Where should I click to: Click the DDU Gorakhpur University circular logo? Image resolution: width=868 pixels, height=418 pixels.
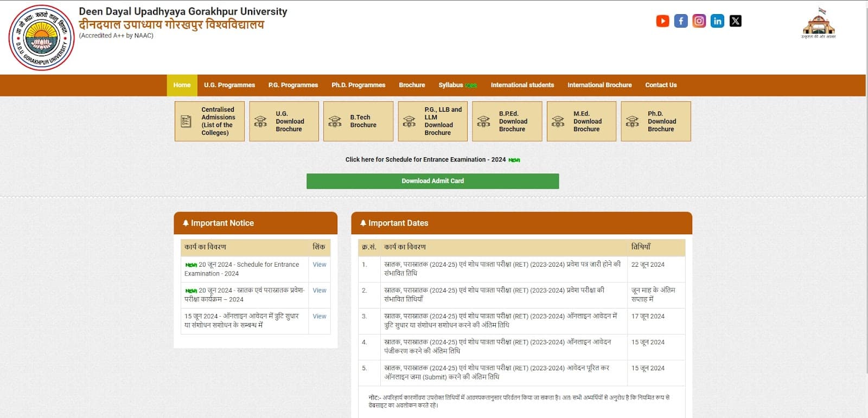(x=42, y=38)
